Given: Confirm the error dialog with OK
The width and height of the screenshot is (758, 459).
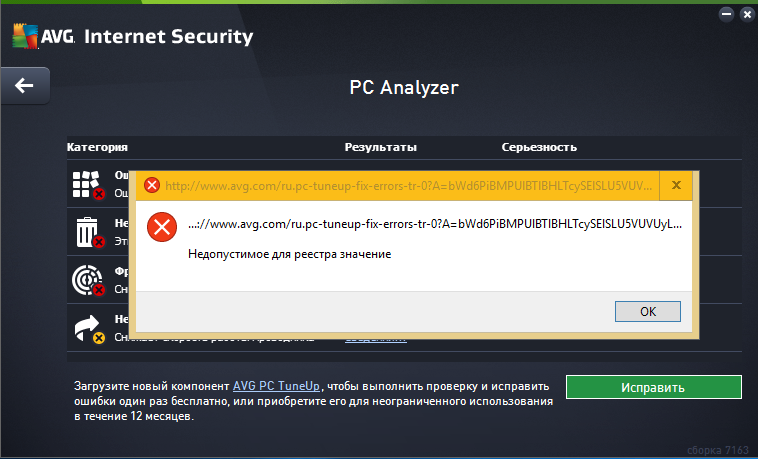Looking at the screenshot, I should click(x=648, y=311).
